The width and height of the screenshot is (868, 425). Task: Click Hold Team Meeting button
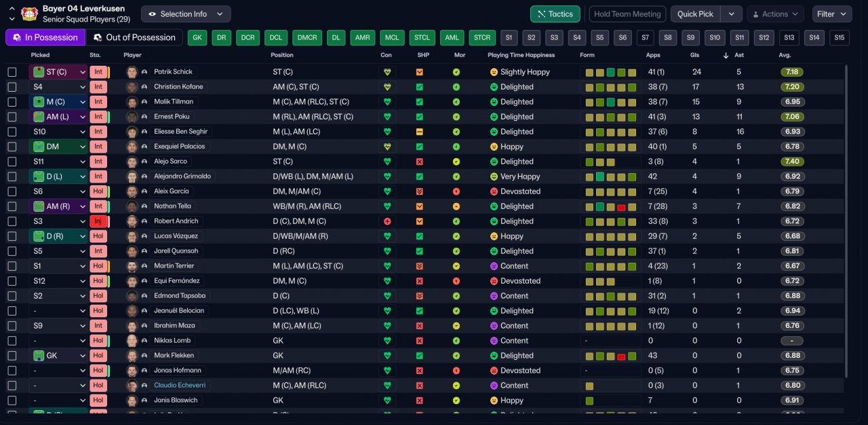(x=627, y=14)
